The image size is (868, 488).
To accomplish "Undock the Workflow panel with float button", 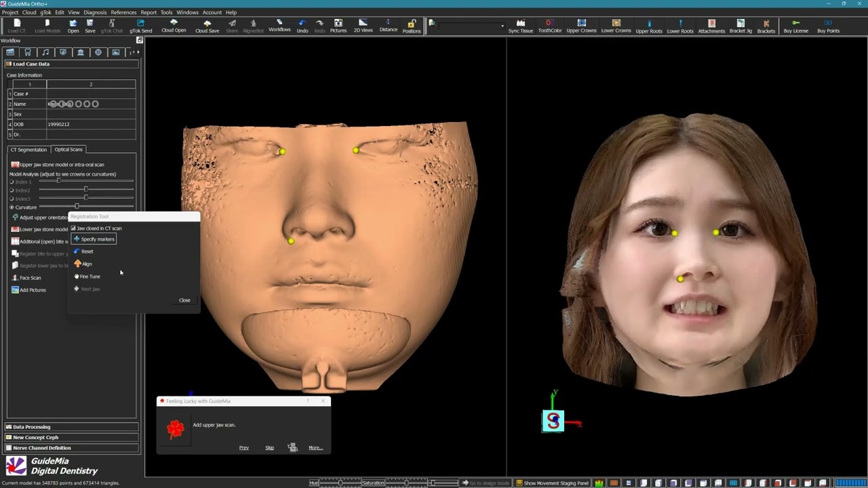I will click(x=139, y=40).
